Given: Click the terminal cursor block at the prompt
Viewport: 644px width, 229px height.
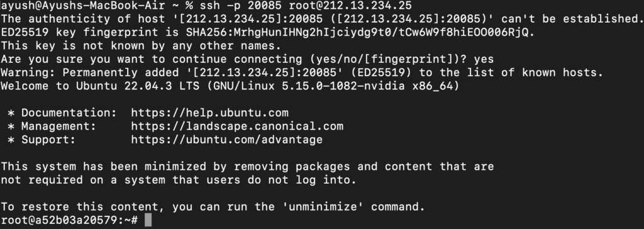Looking at the screenshot, I should pos(148,220).
